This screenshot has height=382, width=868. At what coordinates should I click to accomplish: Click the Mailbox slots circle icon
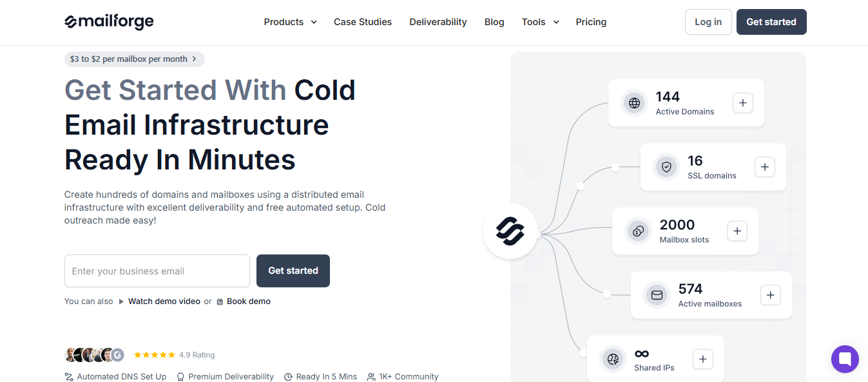pyautogui.click(x=638, y=231)
